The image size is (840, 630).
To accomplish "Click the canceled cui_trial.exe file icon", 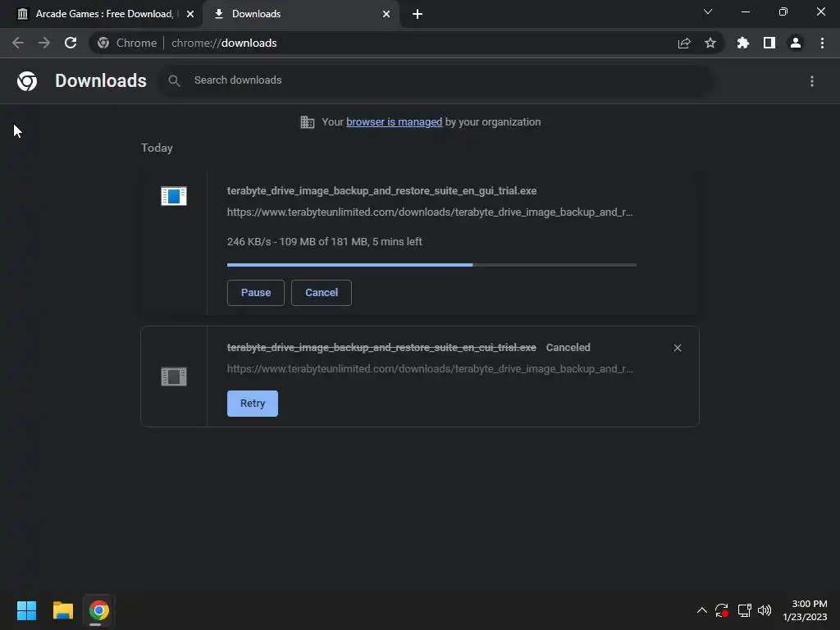I will point(174,377).
